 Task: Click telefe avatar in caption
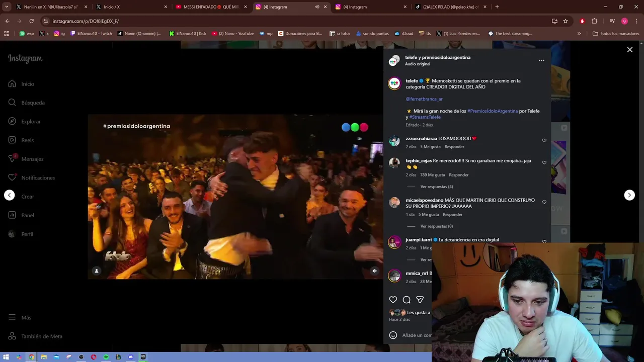coord(394,83)
